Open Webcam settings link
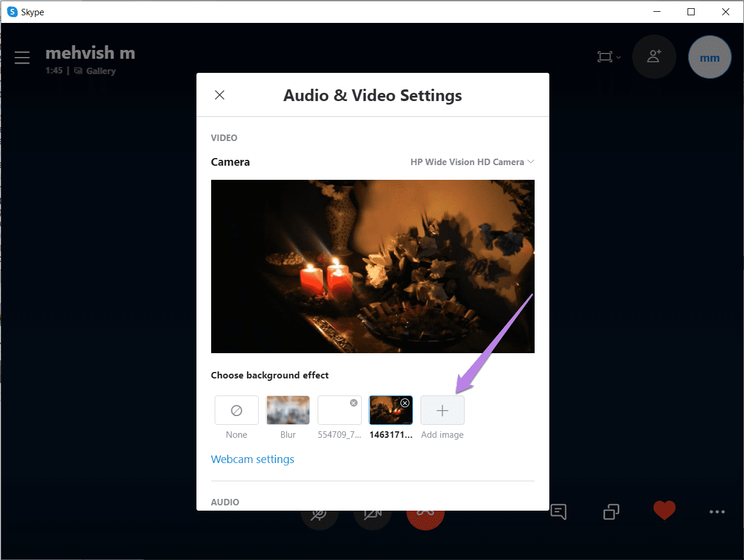 pos(252,460)
